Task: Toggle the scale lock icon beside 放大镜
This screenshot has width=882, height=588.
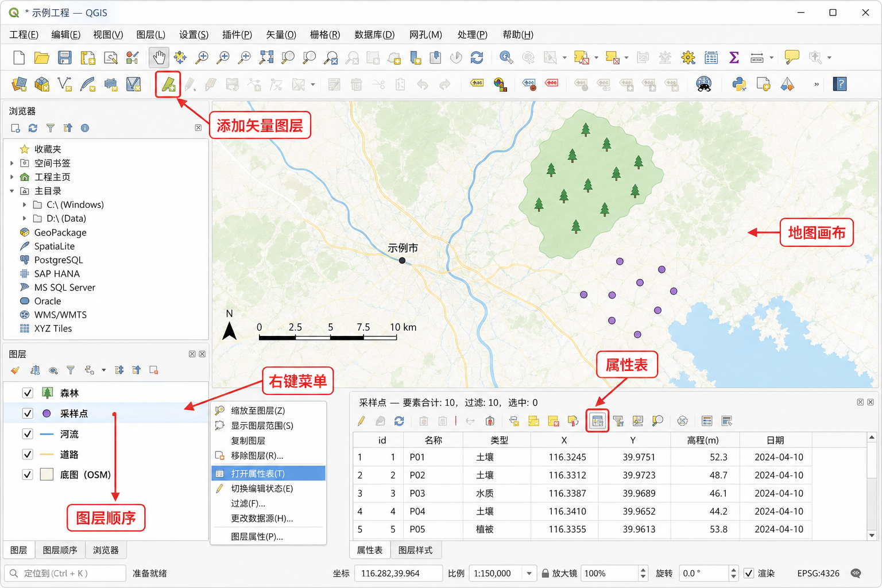Action: click(x=545, y=573)
